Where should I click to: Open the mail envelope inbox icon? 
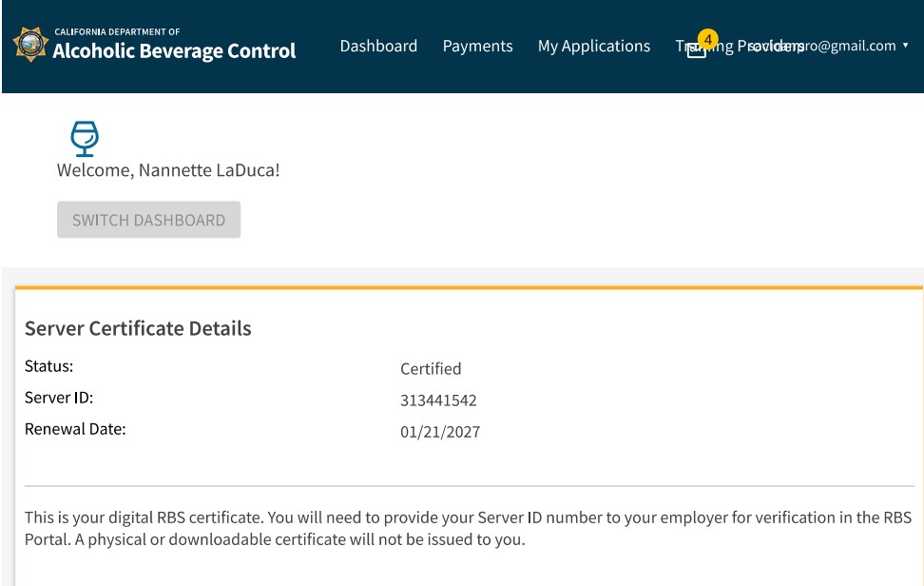[697, 50]
